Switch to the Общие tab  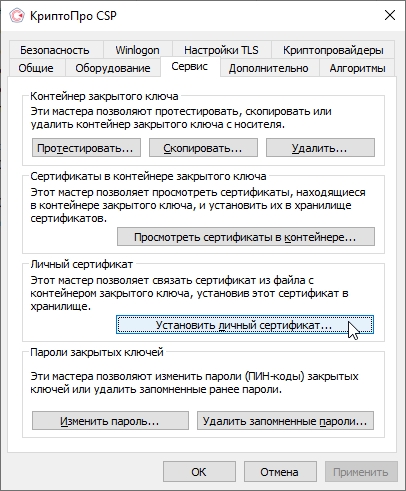point(36,68)
